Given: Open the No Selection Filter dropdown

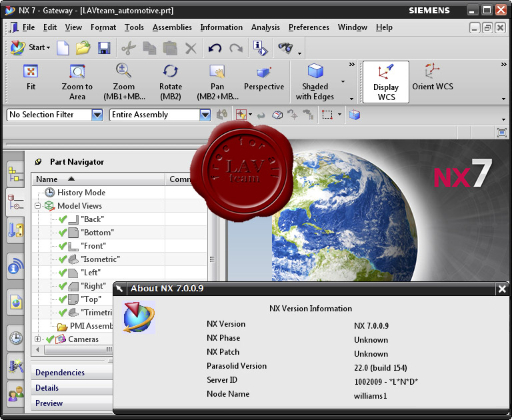Looking at the screenshot, I should 97,115.
